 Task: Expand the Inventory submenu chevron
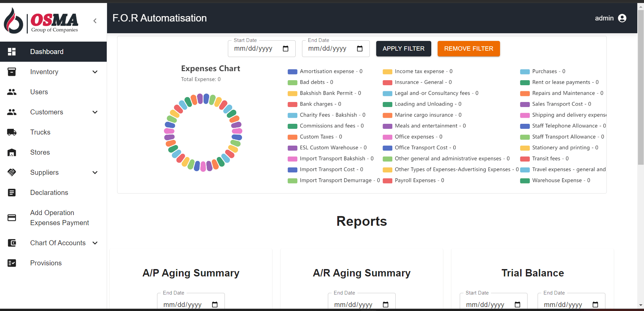coord(95,72)
